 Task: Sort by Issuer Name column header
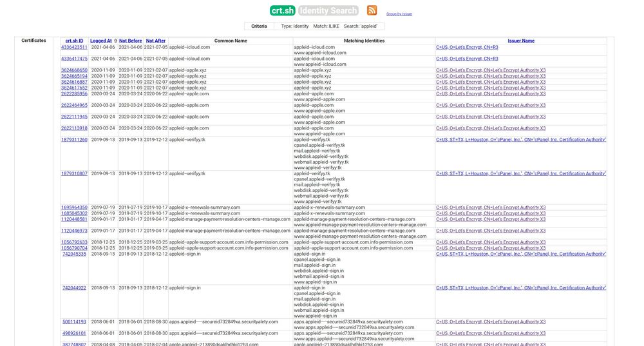click(521, 41)
